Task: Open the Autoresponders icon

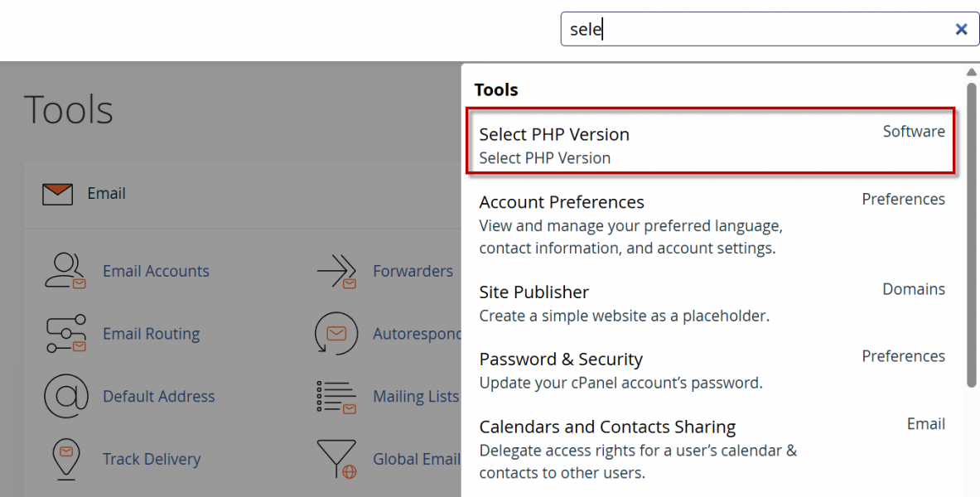Action: pyautogui.click(x=336, y=334)
